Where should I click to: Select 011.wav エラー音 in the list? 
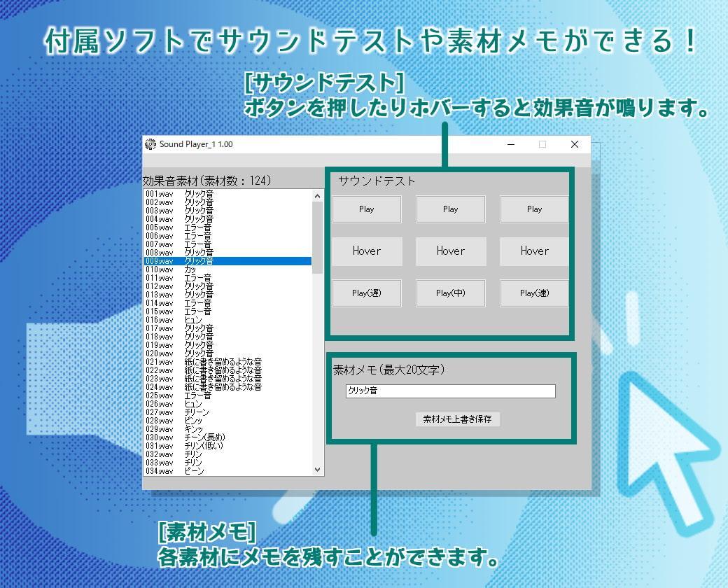[227, 278]
